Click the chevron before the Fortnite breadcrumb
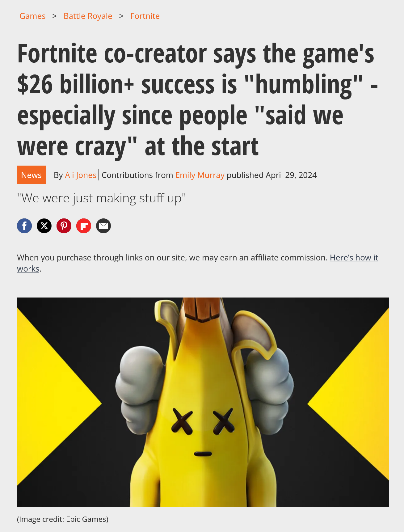The image size is (404, 532). 121,16
